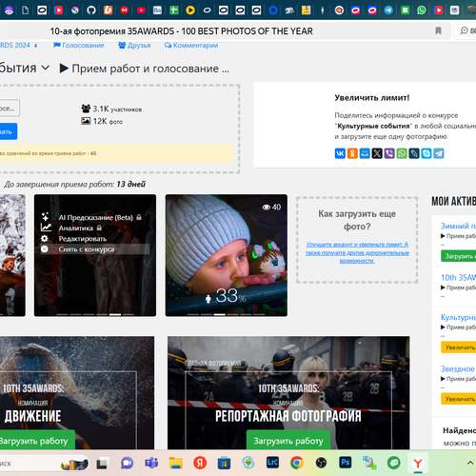The height and width of the screenshot is (476, 476).
Task: Click Увеличить button under Звездное item
Action: pyautogui.click(x=459, y=399)
